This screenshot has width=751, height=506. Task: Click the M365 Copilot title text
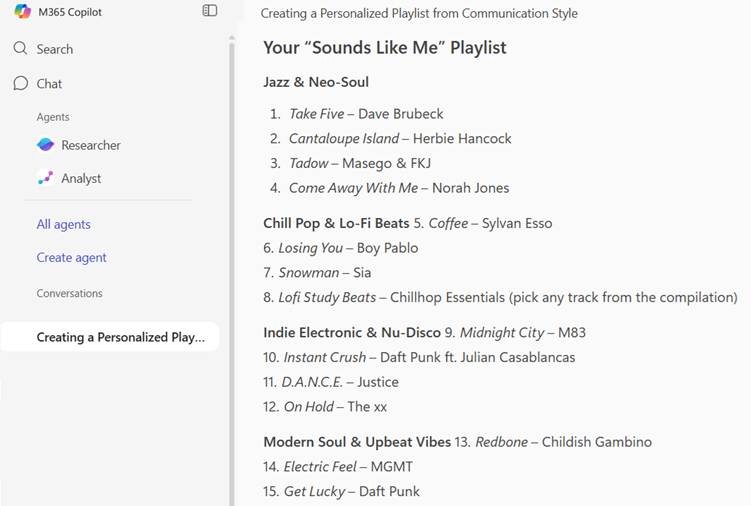[69, 12]
